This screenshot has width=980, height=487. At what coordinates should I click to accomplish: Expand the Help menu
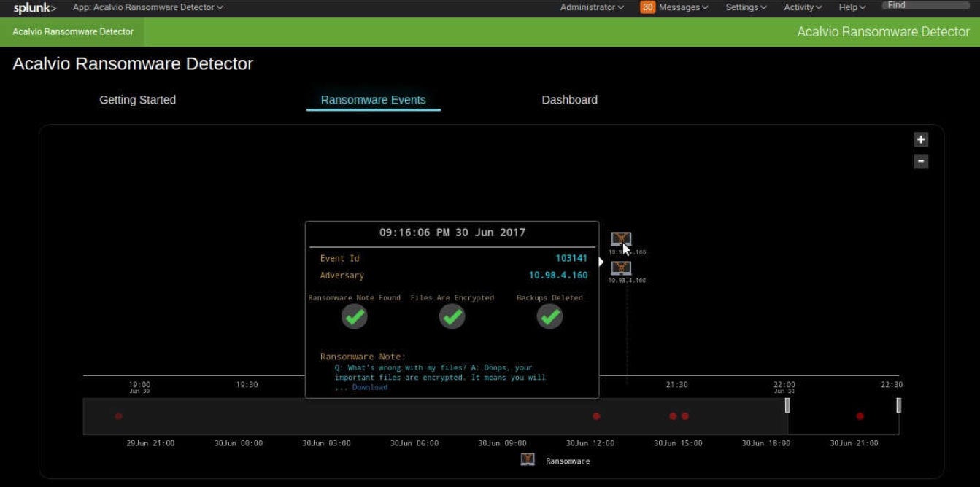852,7
